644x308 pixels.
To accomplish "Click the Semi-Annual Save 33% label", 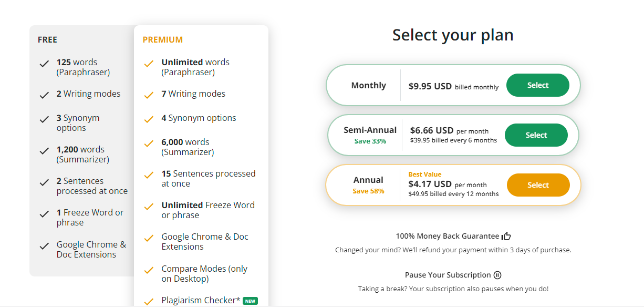I will pos(370,141).
